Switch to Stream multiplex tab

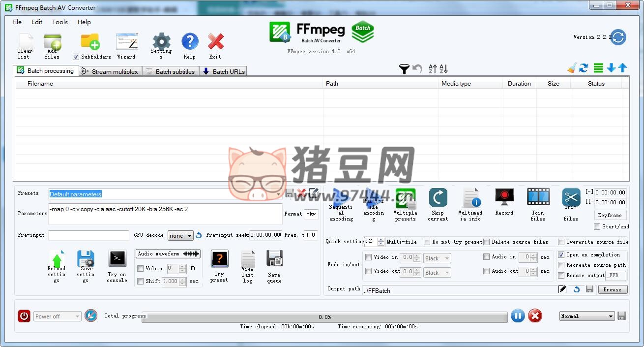point(111,71)
